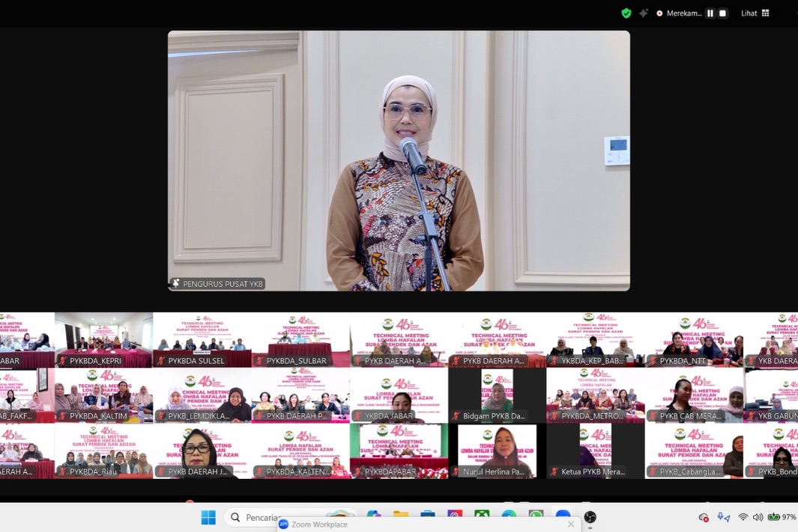Select the Nurul Herlina participant tile
Image resolution: width=798 pixels, height=532 pixels.
click(x=497, y=450)
